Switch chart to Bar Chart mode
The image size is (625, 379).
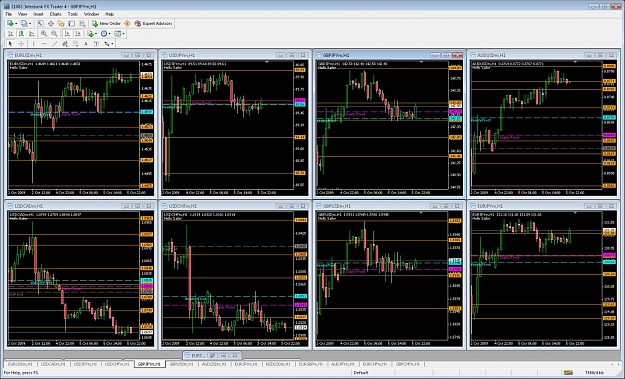coord(11,34)
